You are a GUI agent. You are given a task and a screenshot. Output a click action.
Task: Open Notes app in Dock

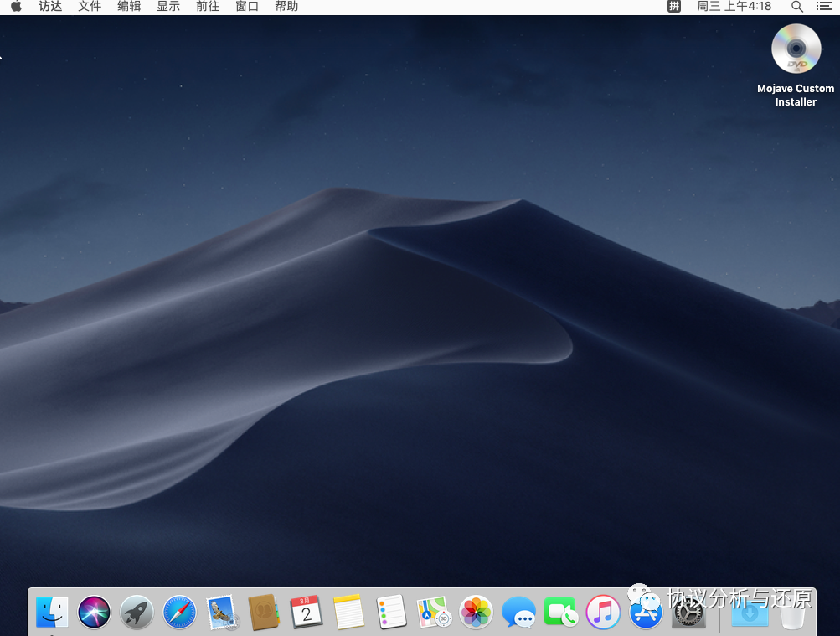point(348,612)
